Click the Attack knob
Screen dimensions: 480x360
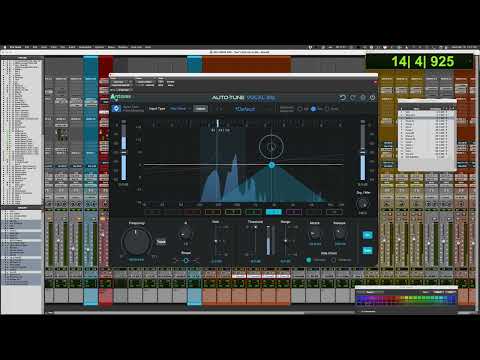coord(314,234)
